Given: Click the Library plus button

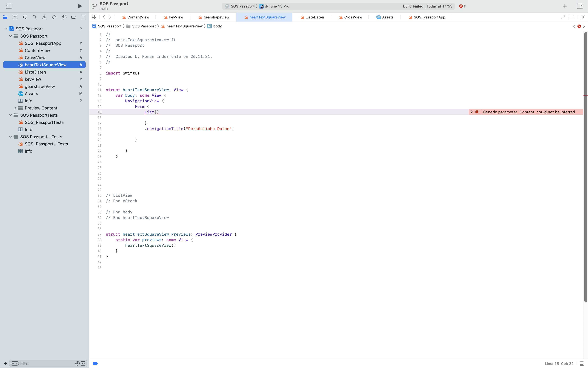Looking at the screenshot, I should [565, 6].
